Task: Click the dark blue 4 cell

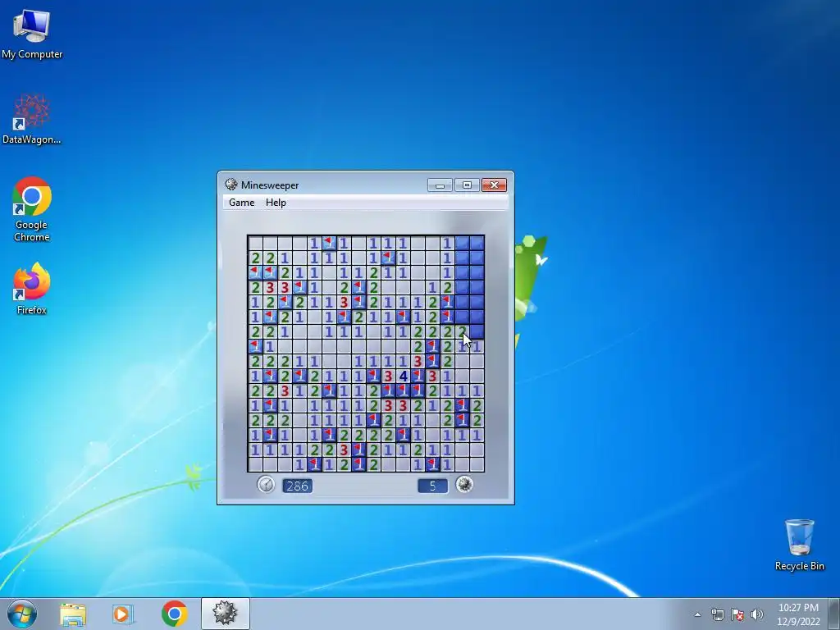Action: coord(403,376)
